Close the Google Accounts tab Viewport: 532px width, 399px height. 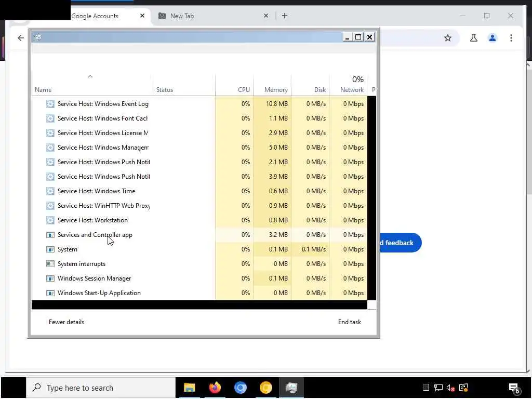[x=142, y=16]
